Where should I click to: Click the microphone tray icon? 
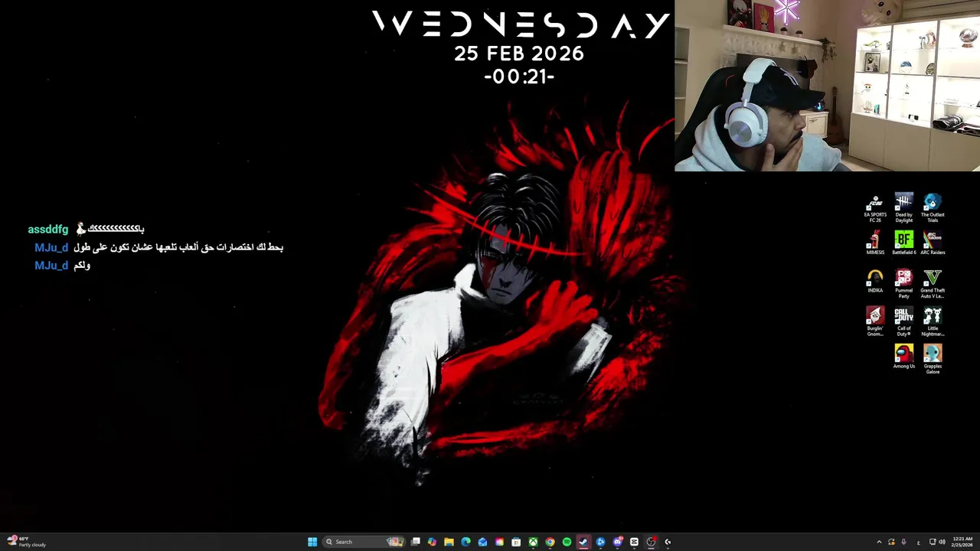click(903, 542)
